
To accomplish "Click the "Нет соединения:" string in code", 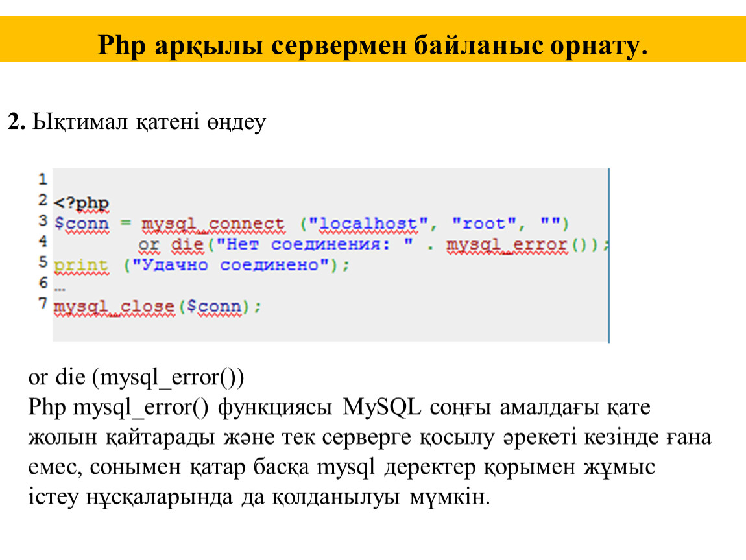I will (315, 244).
